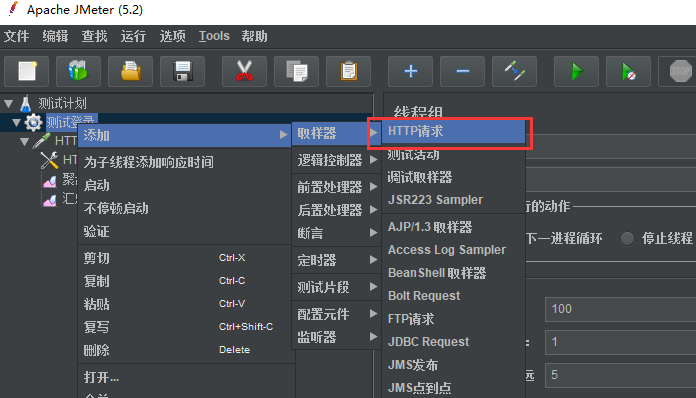This screenshot has height=398, width=696.
Task: Start the test with green play icon
Action: pos(577,71)
